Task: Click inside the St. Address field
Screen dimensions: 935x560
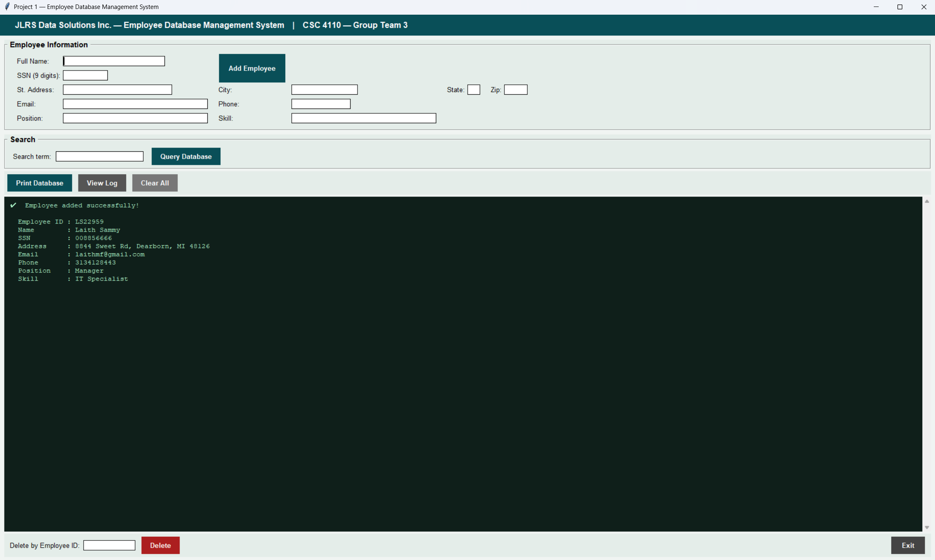Action: pyautogui.click(x=117, y=89)
